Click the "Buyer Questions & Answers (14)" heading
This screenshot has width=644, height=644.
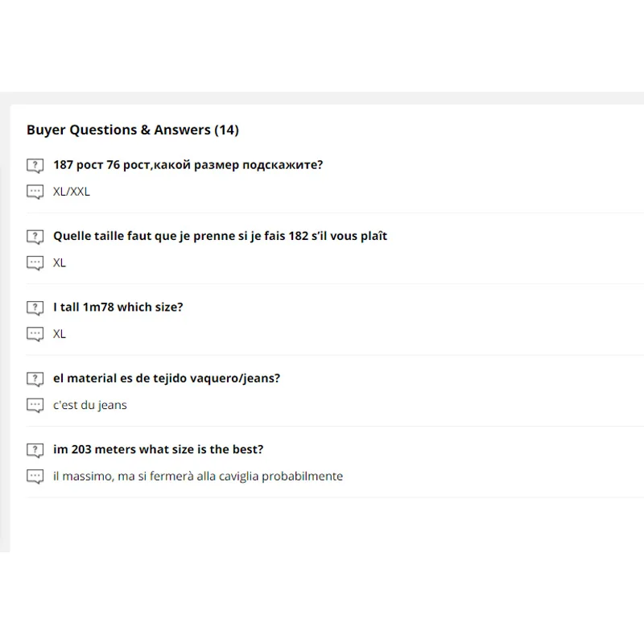click(133, 130)
